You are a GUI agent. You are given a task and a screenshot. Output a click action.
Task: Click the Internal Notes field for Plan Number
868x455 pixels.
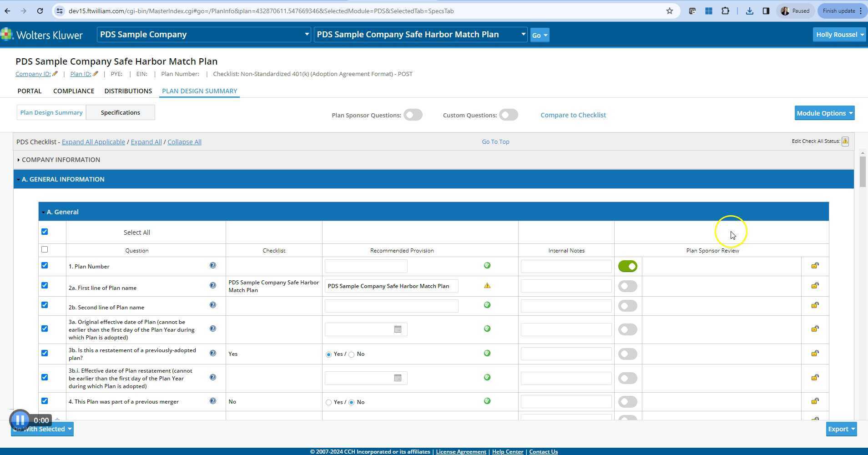(566, 267)
